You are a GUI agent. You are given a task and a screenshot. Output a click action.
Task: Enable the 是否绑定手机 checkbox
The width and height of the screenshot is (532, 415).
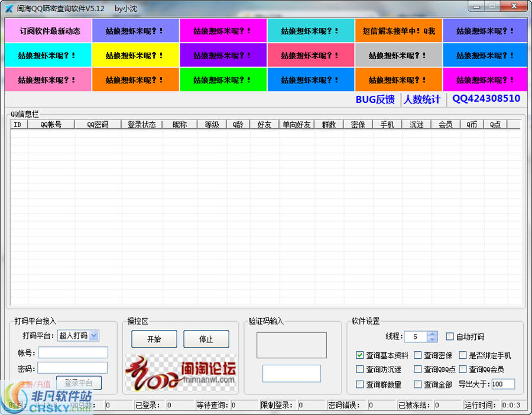(x=462, y=355)
